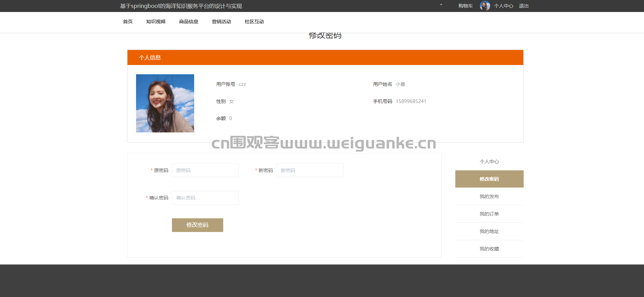Screen dimensions: 644x297
Task: Select 我的地址 in the side menu
Action: [x=489, y=231]
